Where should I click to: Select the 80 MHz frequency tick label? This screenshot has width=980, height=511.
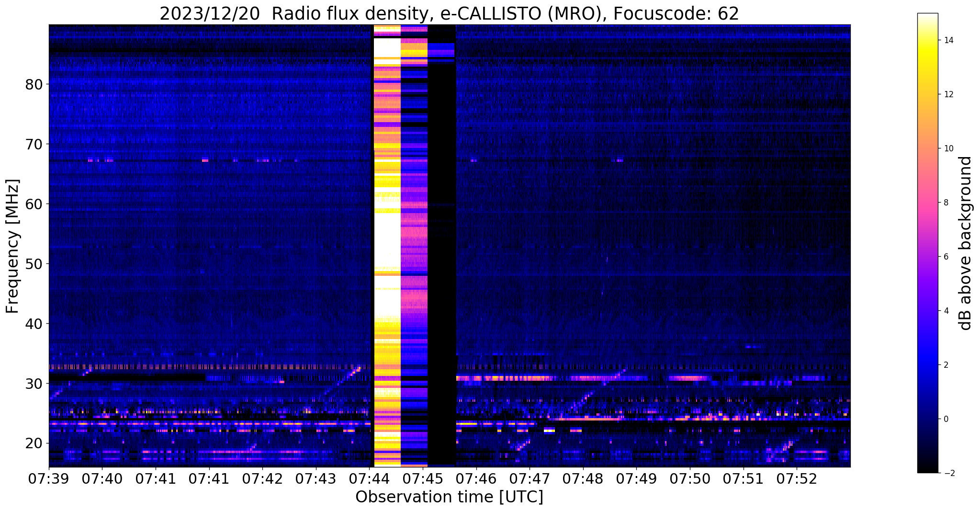(x=34, y=84)
